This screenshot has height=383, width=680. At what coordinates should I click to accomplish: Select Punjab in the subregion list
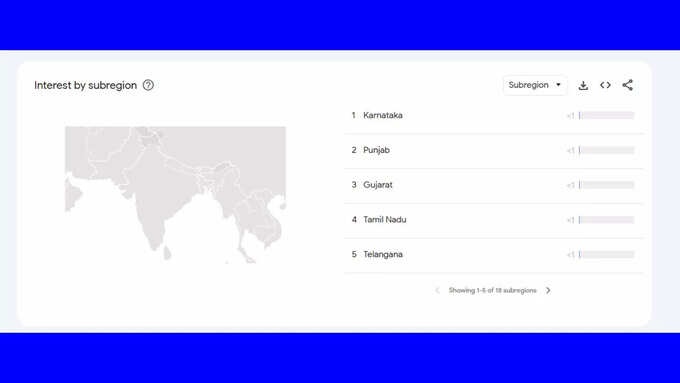376,150
